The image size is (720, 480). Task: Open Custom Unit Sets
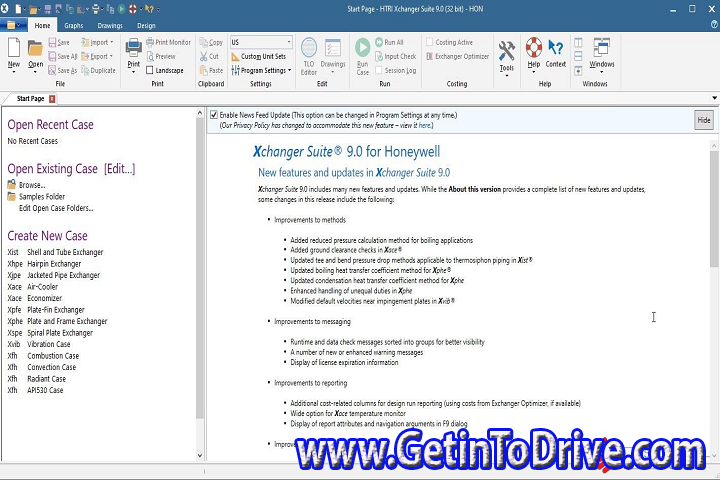(259, 56)
